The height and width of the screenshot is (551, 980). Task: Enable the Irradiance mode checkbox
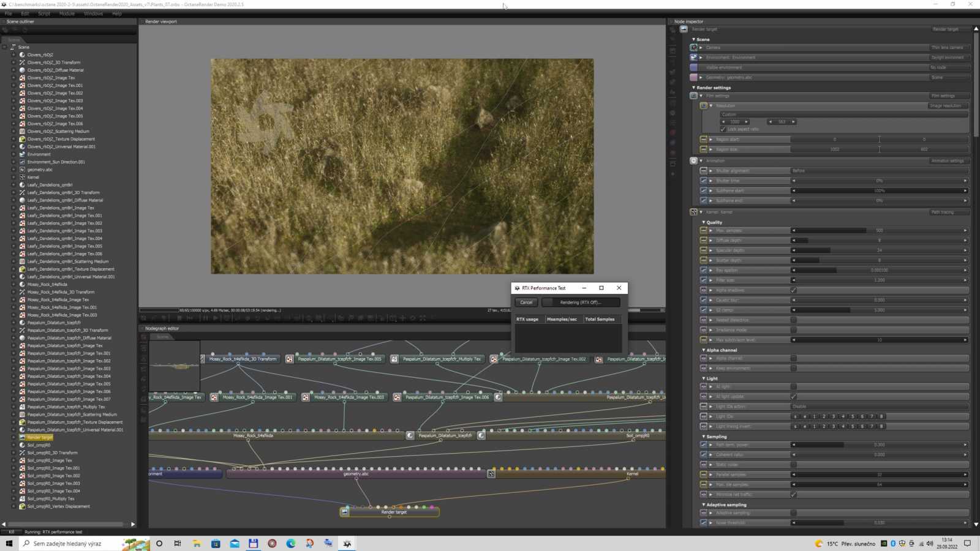tap(793, 330)
